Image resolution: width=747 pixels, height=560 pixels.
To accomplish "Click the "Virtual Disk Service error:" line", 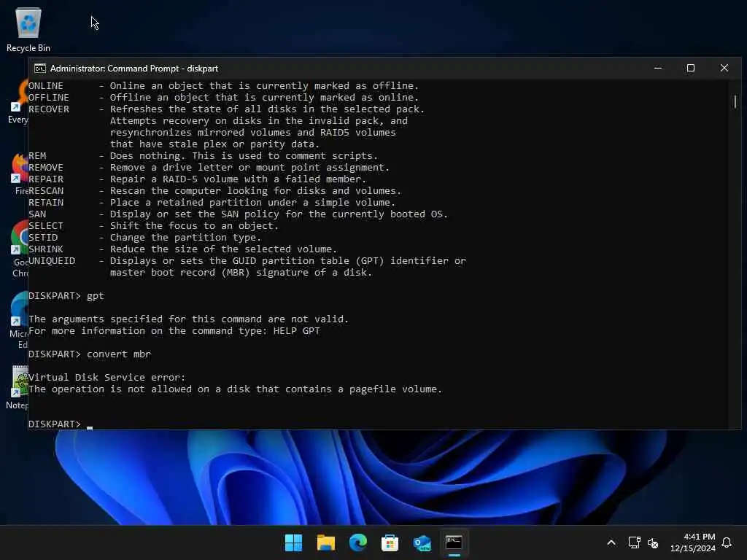I will [x=107, y=377].
